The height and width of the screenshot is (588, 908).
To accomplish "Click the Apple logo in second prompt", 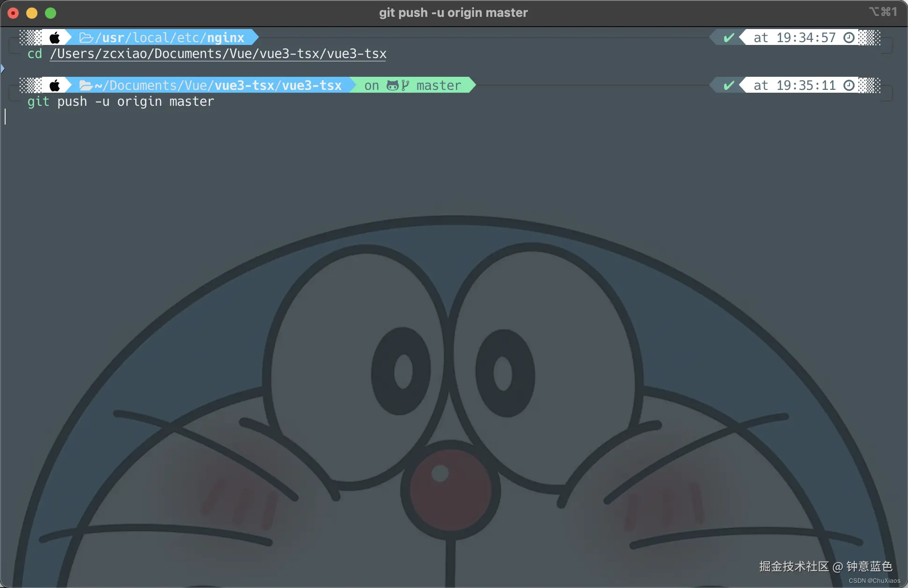I will pos(55,85).
